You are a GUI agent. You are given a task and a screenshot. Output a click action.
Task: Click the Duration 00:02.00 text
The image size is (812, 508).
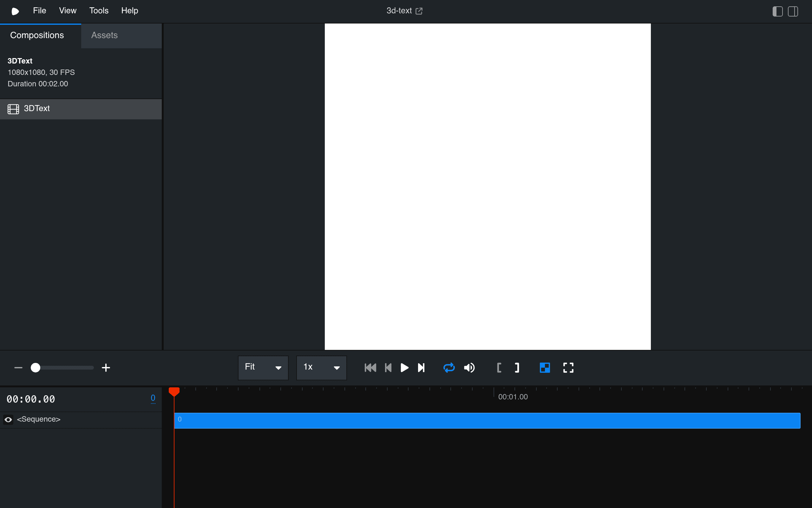38,84
